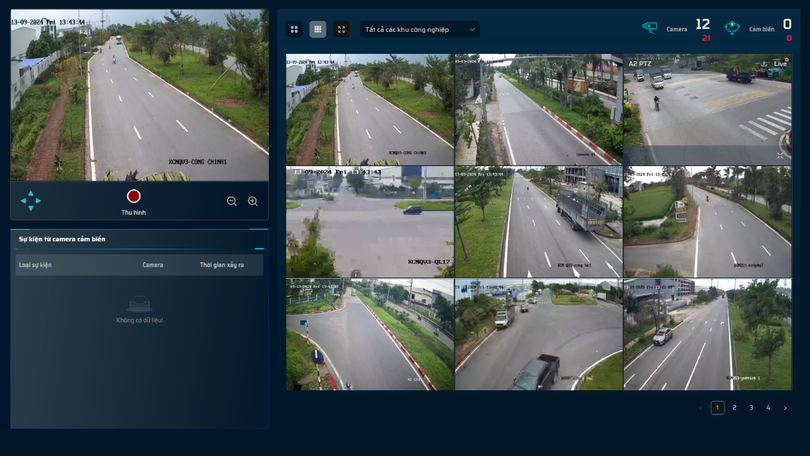Go to page 4 of cameras

click(768, 408)
